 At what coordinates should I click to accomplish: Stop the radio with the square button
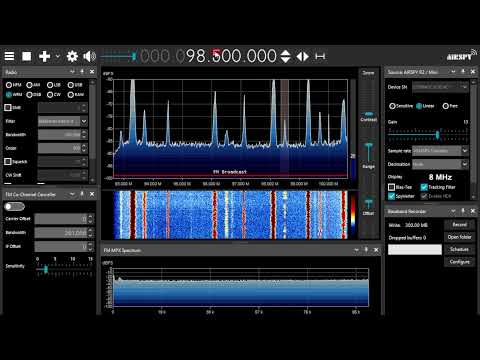(x=27, y=56)
